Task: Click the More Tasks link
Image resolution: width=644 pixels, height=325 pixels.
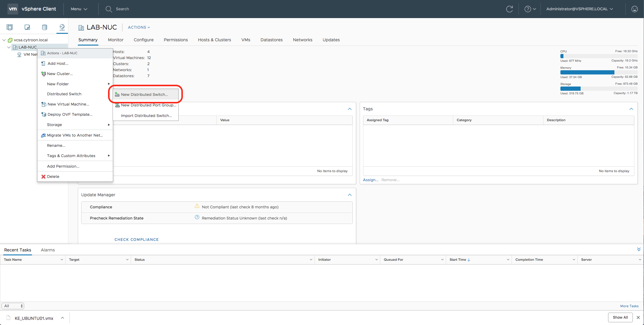Action: pyautogui.click(x=629, y=306)
